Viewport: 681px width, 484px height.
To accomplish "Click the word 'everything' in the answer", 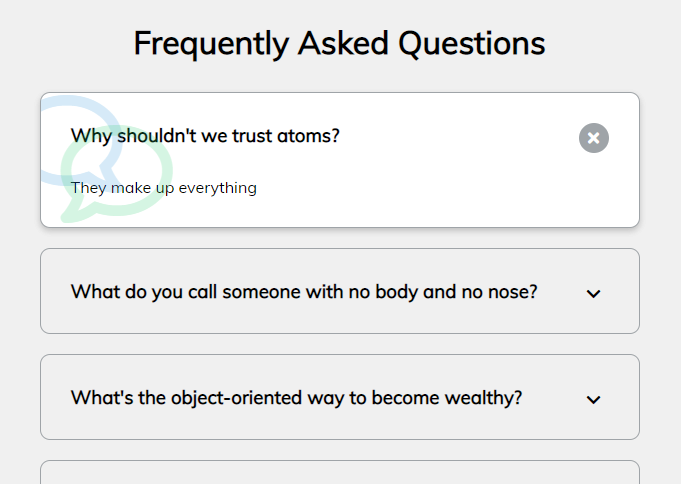I will point(217,188).
